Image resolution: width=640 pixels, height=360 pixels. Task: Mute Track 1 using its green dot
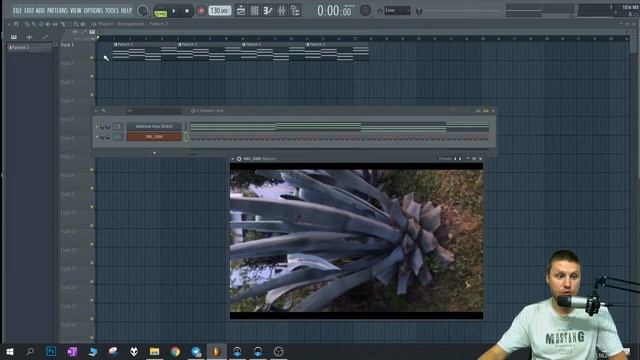[92, 58]
